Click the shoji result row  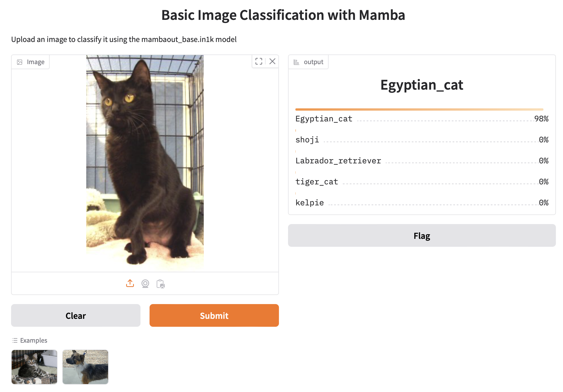(x=422, y=140)
